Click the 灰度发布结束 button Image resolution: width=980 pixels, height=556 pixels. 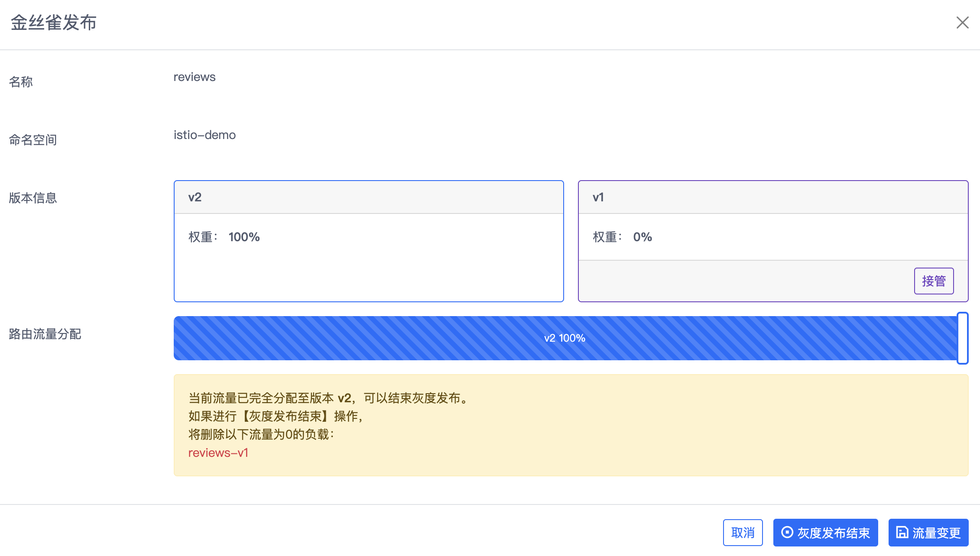point(825,533)
